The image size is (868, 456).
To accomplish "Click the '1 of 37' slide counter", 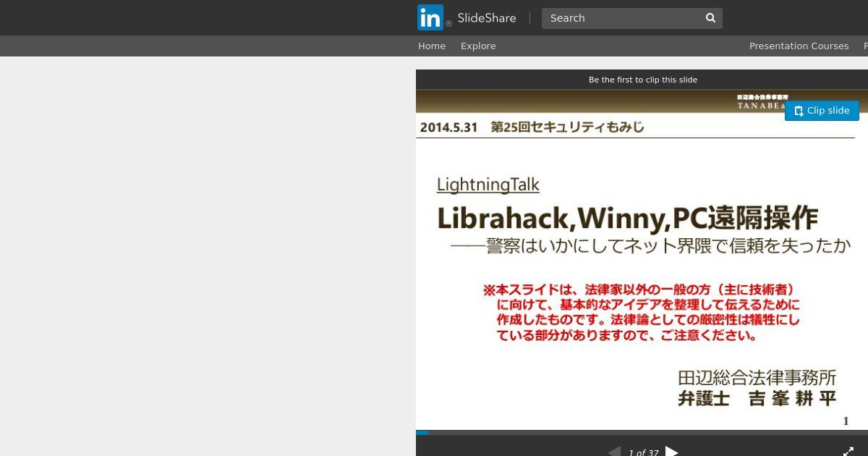I will 643,452.
